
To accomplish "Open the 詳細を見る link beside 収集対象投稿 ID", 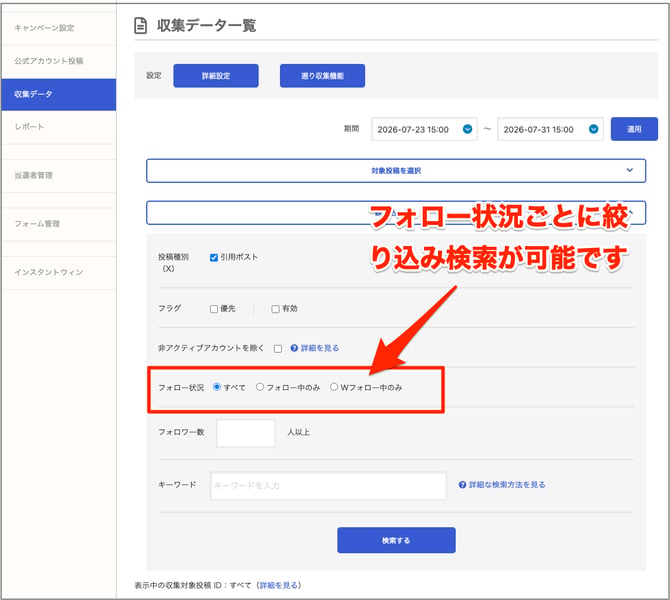I will click(278, 585).
